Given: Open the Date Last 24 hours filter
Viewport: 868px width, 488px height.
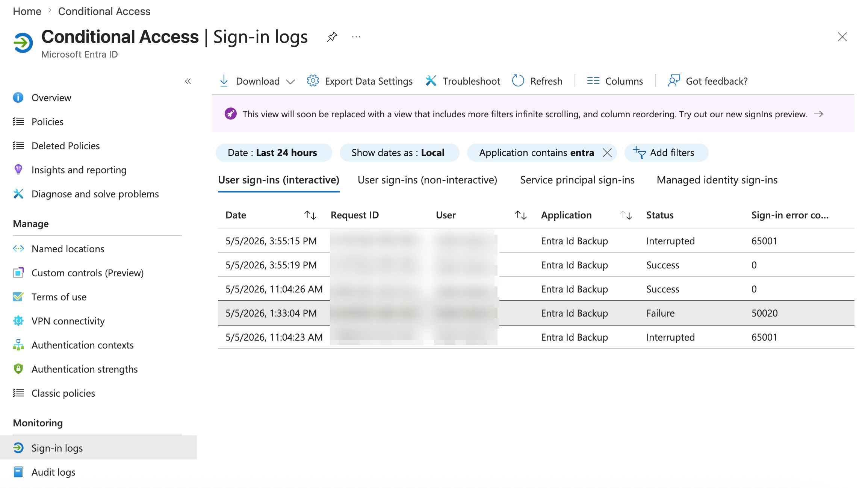Looking at the screenshot, I should coord(274,153).
